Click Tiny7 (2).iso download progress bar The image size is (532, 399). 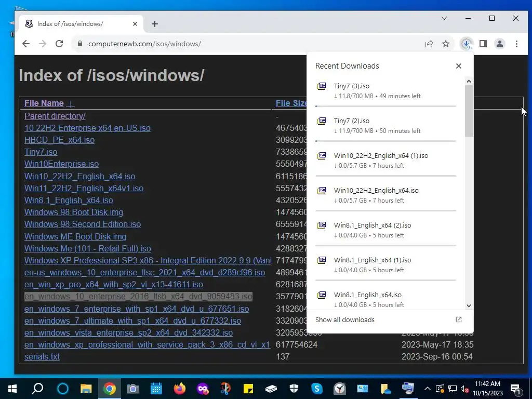pyautogui.click(x=386, y=141)
